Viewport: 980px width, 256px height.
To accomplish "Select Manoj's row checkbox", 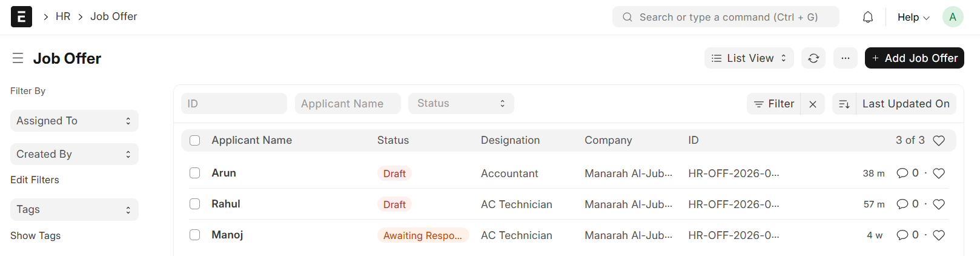I will click(x=194, y=235).
